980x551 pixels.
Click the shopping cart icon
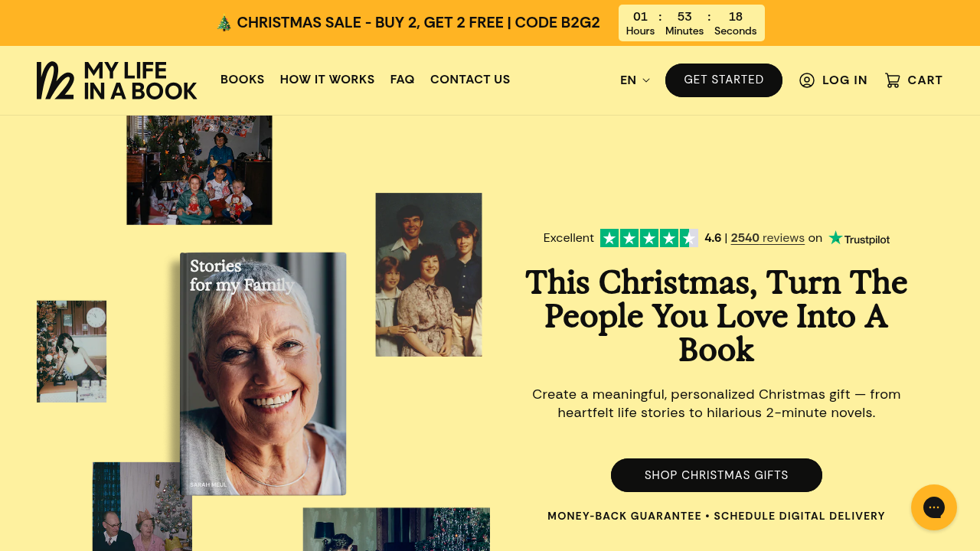(892, 80)
